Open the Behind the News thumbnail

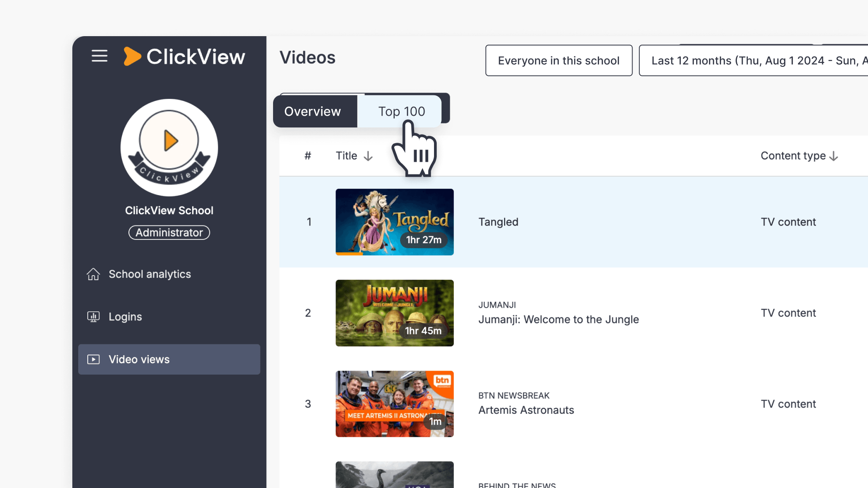395,474
